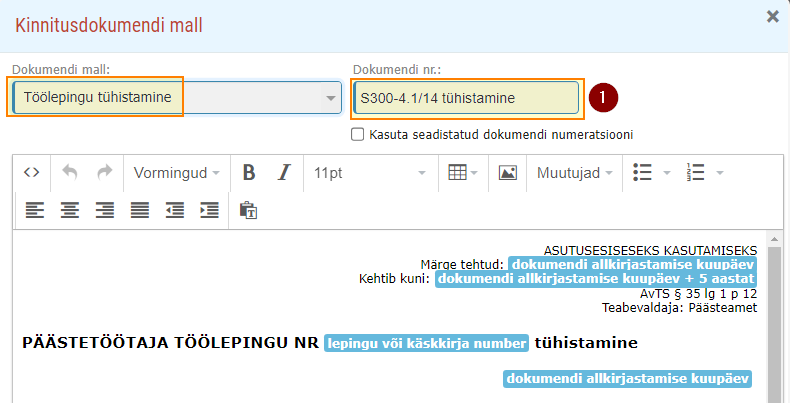Center align the text

pos(70,210)
